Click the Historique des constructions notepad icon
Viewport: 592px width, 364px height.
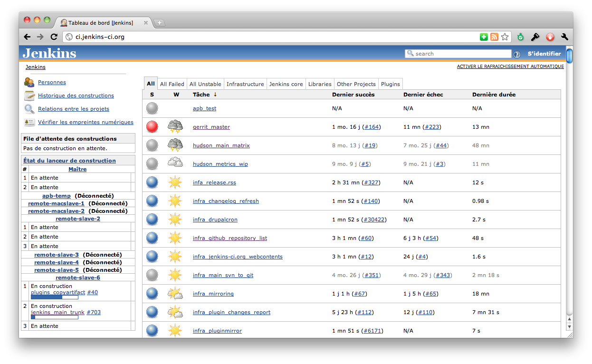pyautogui.click(x=29, y=96)
